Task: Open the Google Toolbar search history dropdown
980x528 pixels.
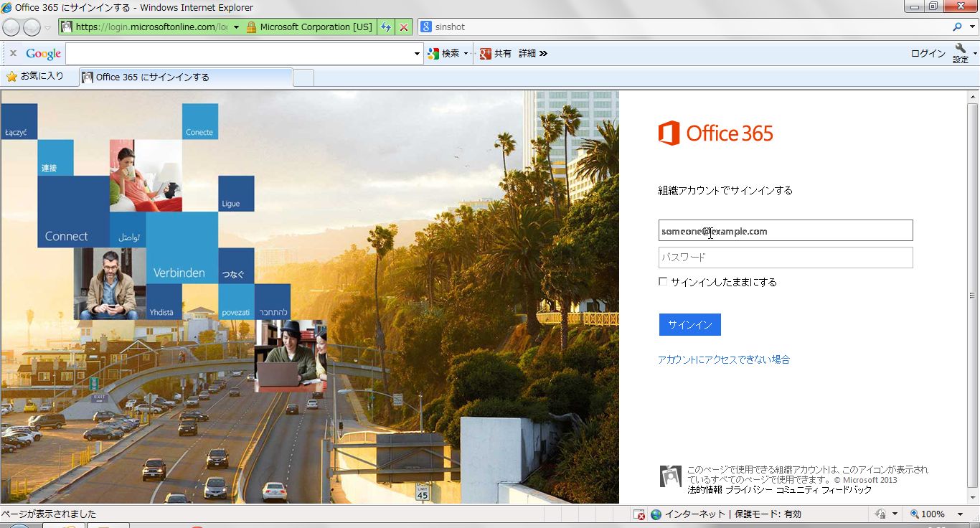Action: tap(418, 53)
